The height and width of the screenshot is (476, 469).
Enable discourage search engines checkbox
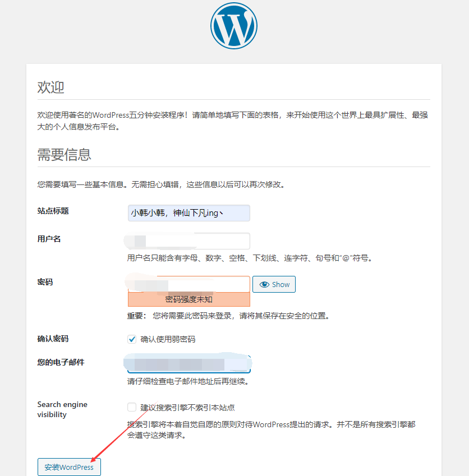click(132, 407)
